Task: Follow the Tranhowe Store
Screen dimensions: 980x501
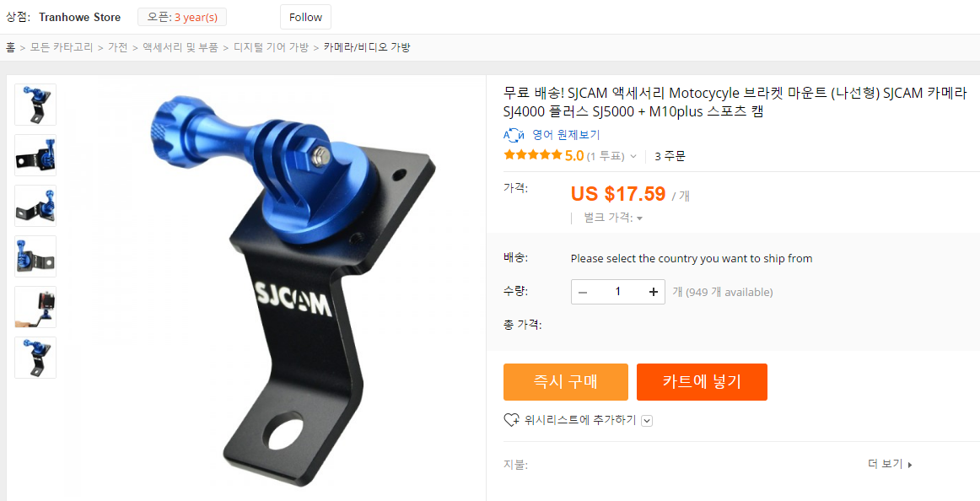Action: click(305, 17)
